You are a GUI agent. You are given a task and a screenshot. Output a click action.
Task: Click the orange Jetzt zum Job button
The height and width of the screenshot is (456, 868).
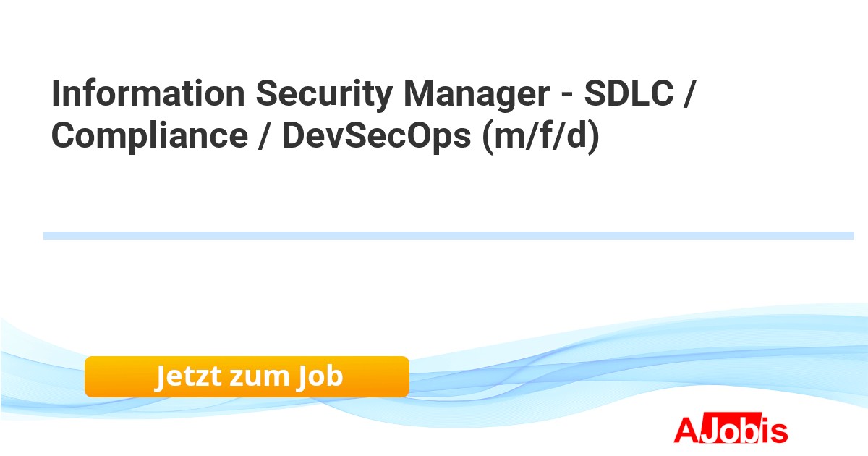[x=247, y=376]
